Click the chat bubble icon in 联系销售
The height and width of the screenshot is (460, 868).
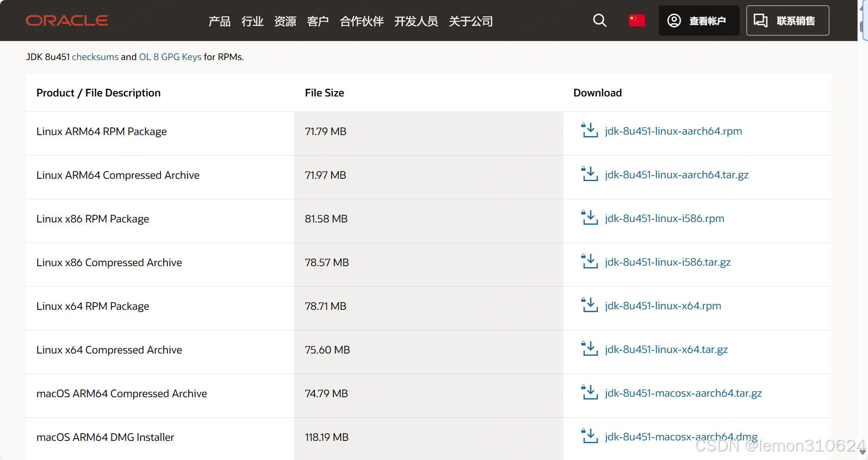point(761,20)
